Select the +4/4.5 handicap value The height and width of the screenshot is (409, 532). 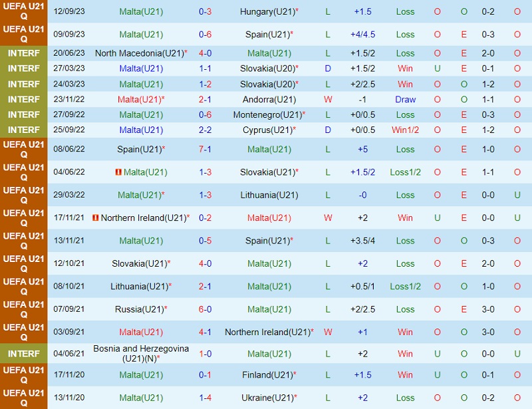pos(362,34)
